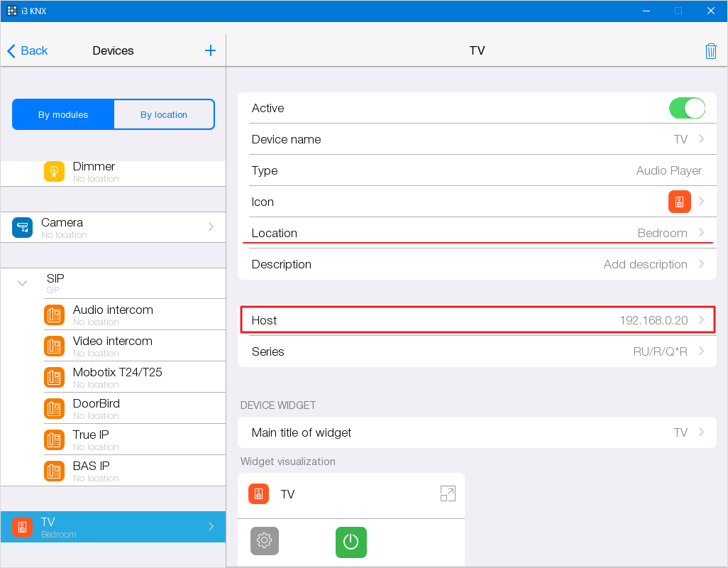Open the gray gear settings in widget
The width and height of the screenshot is (728, 568).
[x=265, y=541]
